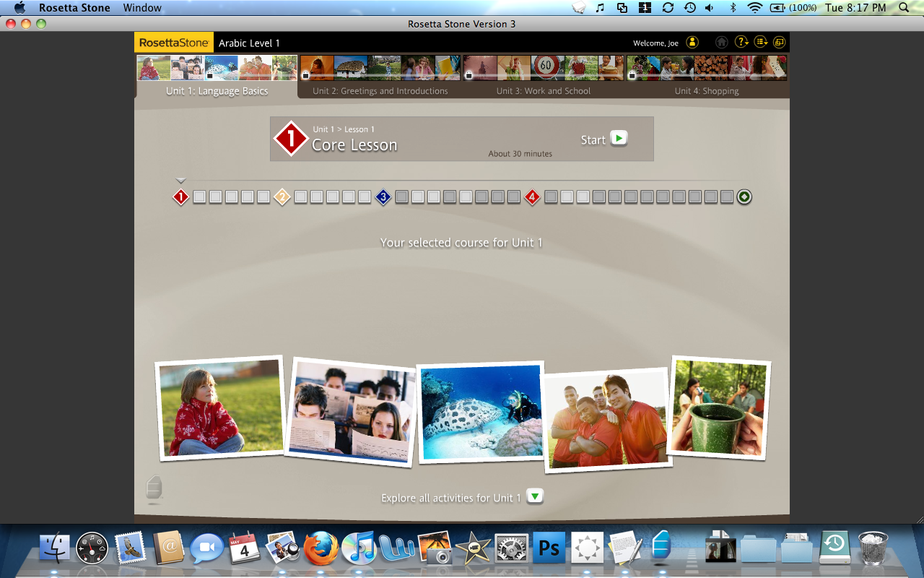Screen dimensions: 924x578
Task: Open iTunes from the Dock
Action: pos(359,548)
